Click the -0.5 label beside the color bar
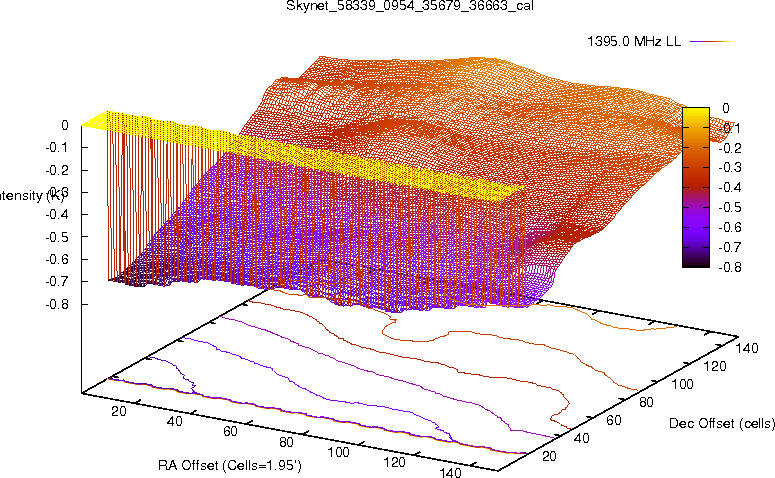 (730, 207)
